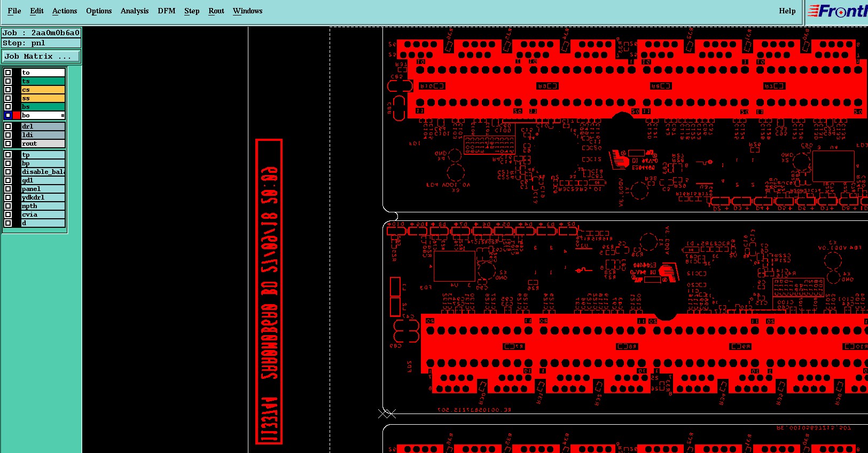
Task: Select layer name 'drl'
Action: click(x=43, y=126)
